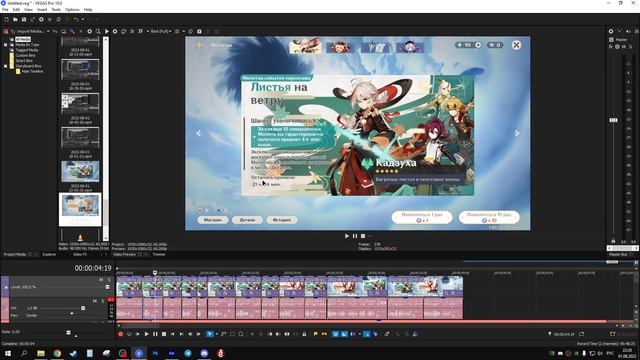Image resolution: width=640 pixels, height=360 pixels.
Task: Switch to the Master Bus tab
Action: (x=618, y=254)
